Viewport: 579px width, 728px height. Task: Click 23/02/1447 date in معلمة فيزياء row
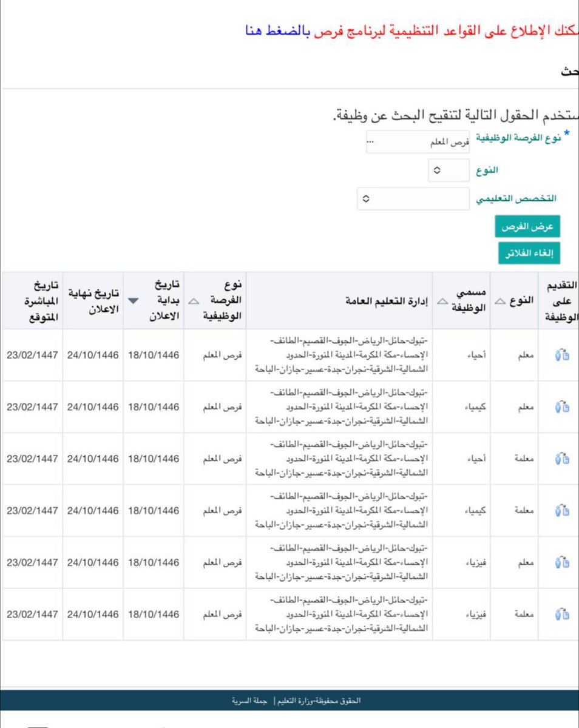pyautogui.click(x=33, y=615)
